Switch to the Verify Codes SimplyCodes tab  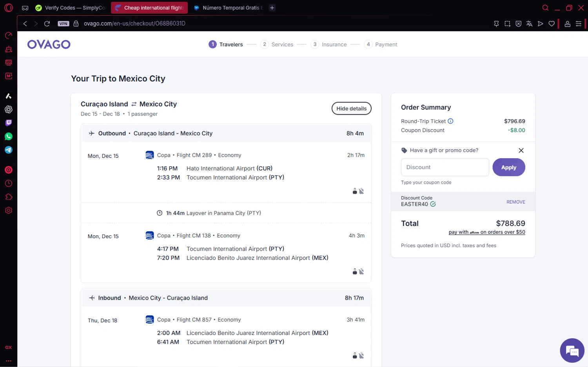point(71,8)
